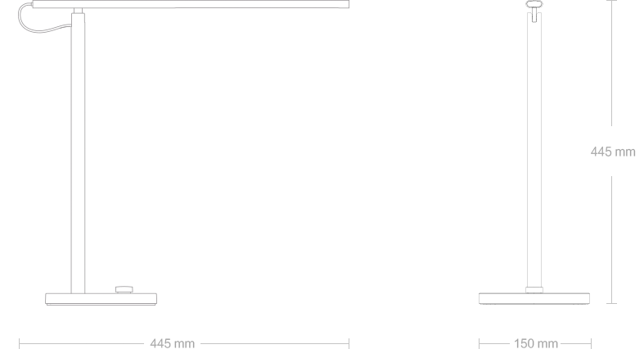Click the bottom end tick of the height dimension line

(611, 303)
